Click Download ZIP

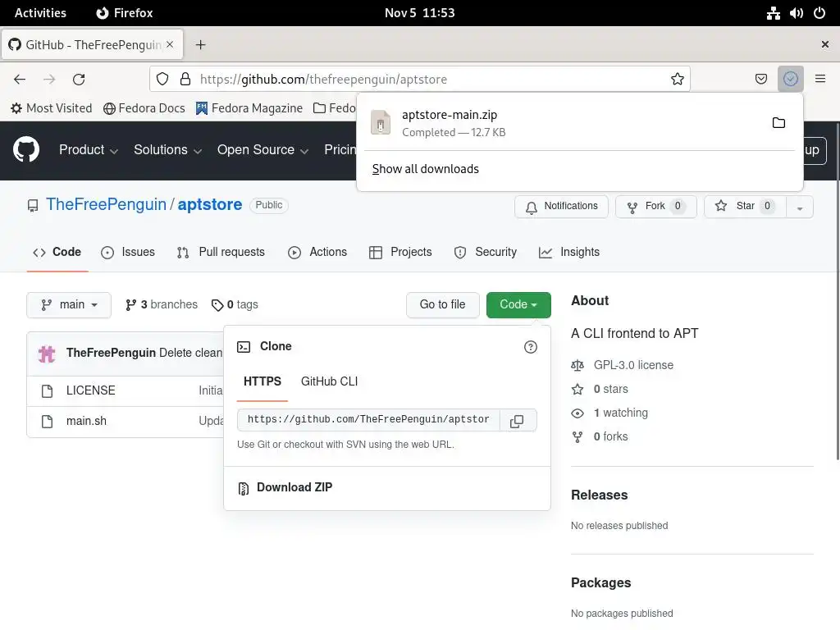285,487
